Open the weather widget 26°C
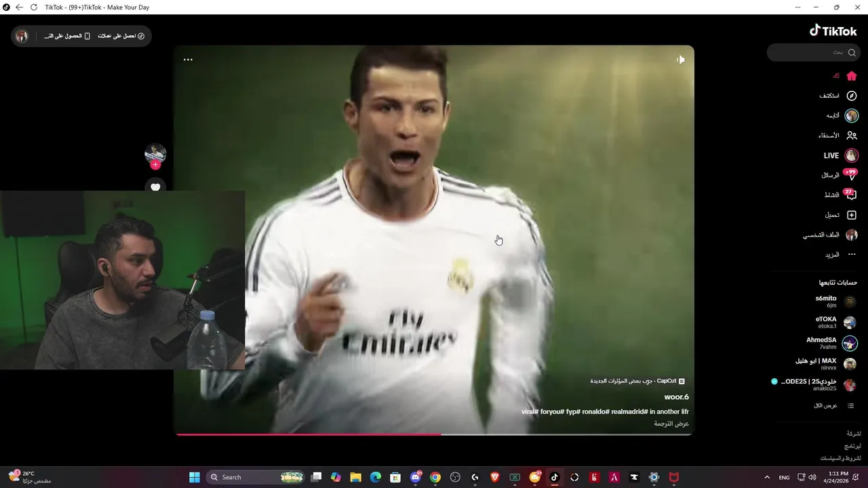The width and height of the screenshot is (868, 488). click(x=30, y=477)
